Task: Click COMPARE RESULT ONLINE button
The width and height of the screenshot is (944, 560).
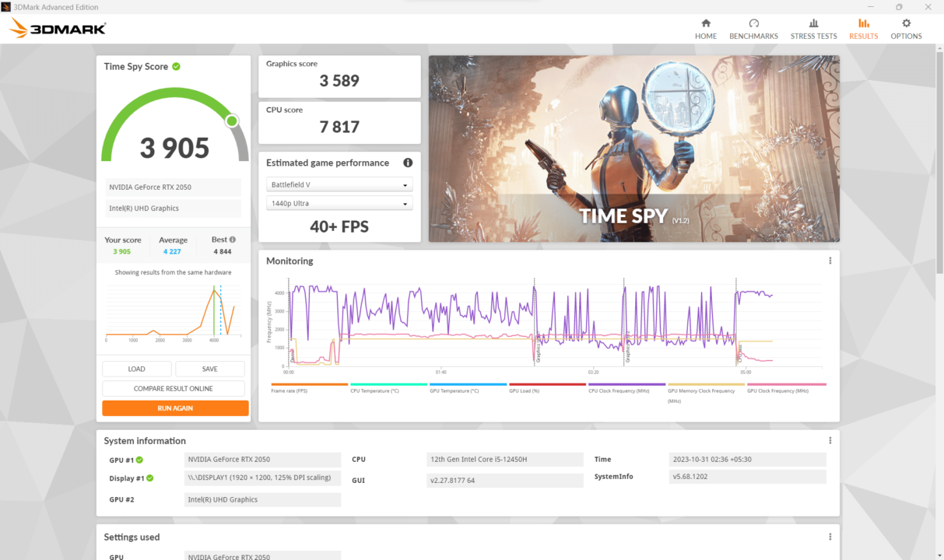Action: click(x=174, y=389)
